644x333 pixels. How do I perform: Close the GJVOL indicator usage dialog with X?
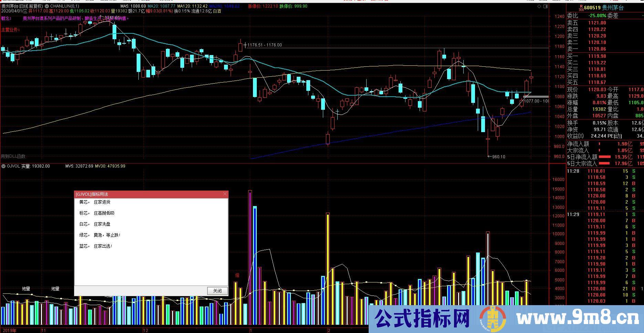(225, 194)
